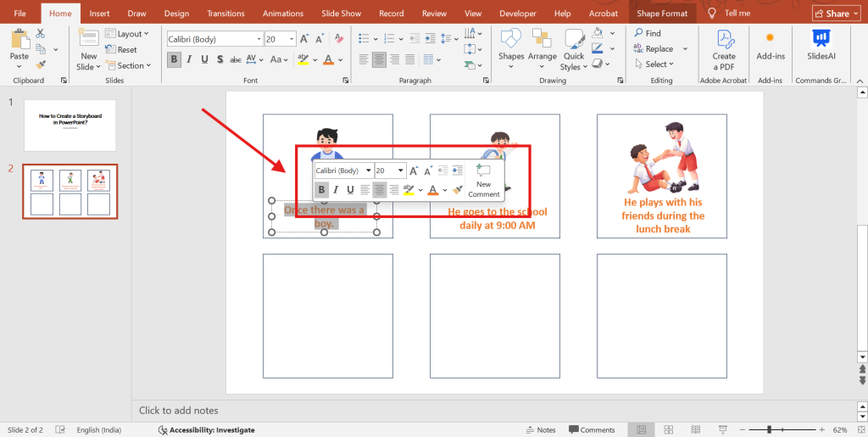This screenshot has height=437, width=868.
Task: Open font size dropdown in mini toolbar
Action: click(401, 171)
